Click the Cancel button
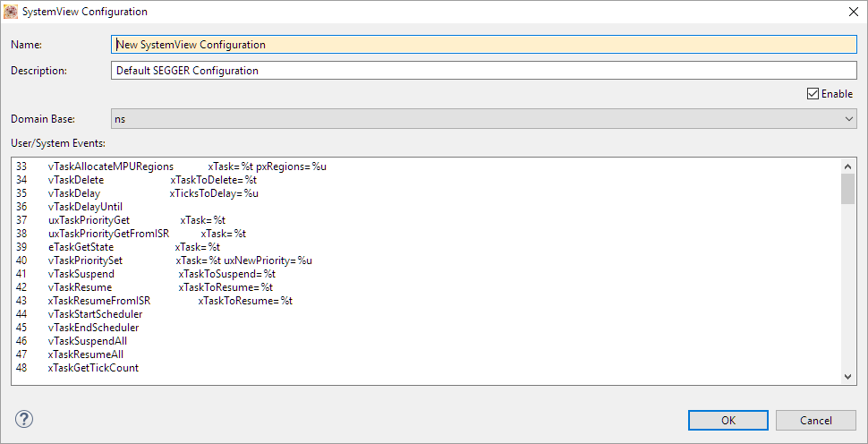 (815, 420)
